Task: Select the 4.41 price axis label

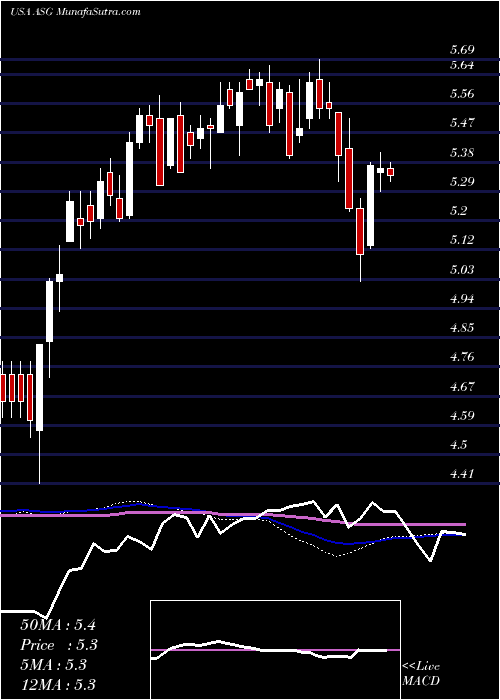Action: tap(462, 474)
